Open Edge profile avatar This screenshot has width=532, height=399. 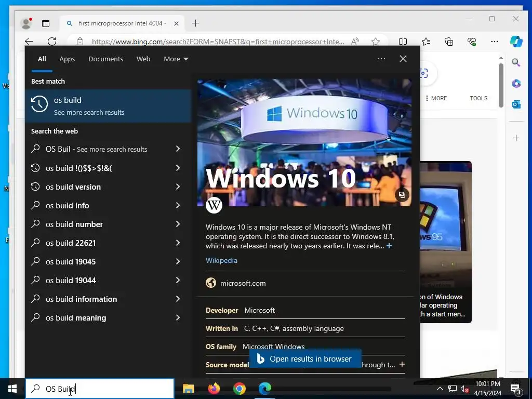(x=26, y=23)
